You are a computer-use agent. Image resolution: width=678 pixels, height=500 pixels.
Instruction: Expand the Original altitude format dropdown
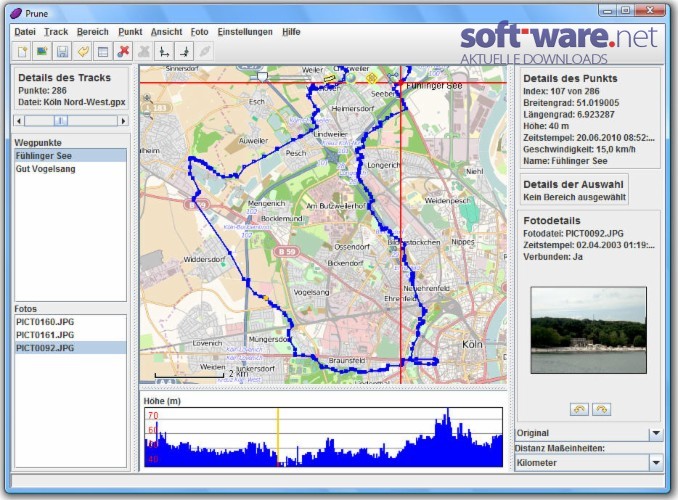coord(656,433)
